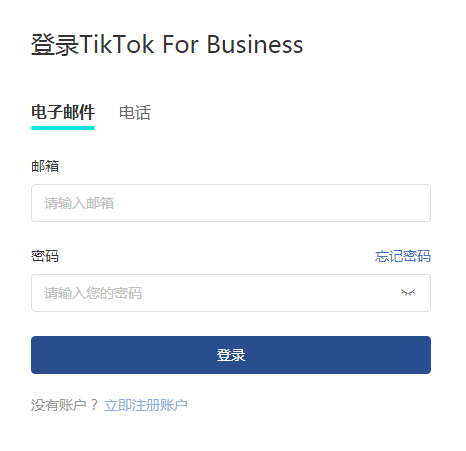The image size is (466, 451).
Task: Toggle password visibility eye icon
Action: pyautogui.click(x=408, y=293)
